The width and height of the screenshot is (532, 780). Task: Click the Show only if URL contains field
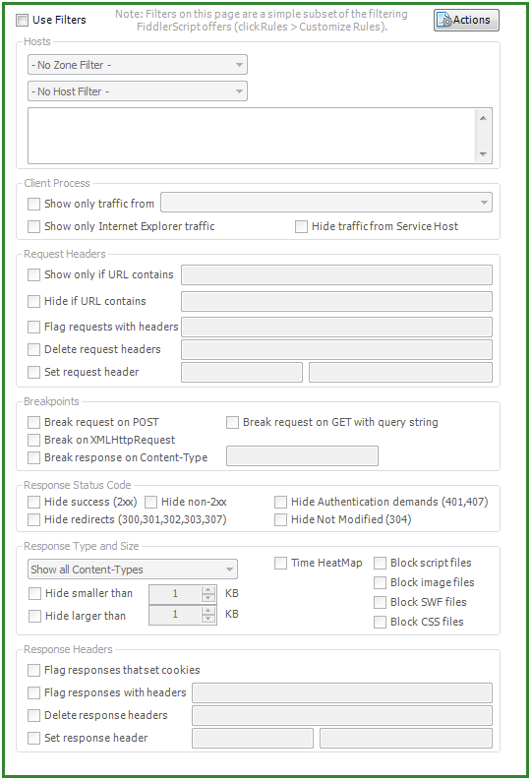tap(336, 274)
